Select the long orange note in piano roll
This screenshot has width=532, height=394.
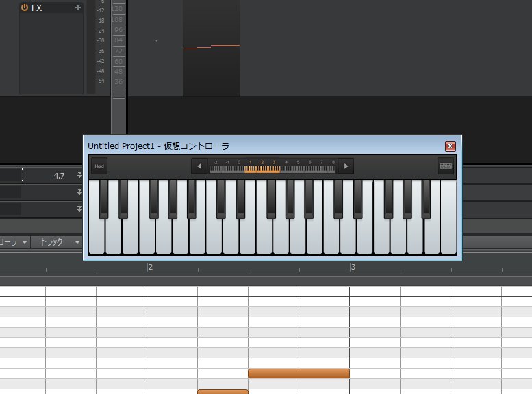(299, 373)
